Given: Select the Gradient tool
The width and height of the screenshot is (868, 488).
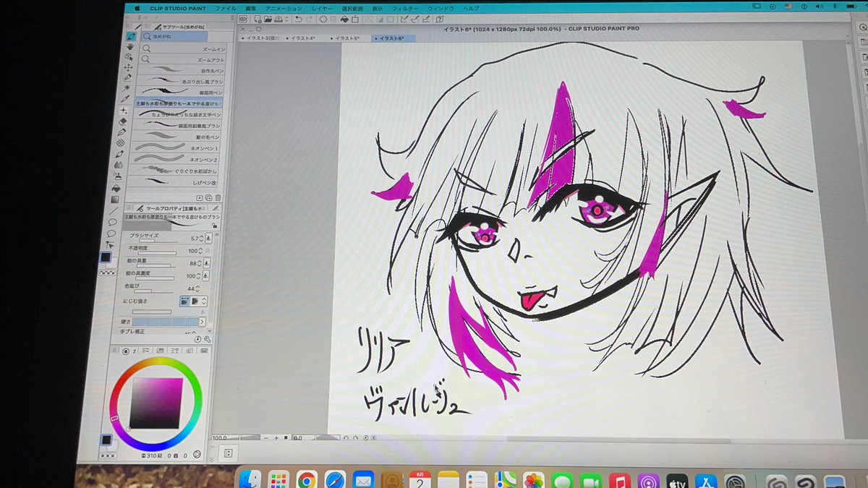Looking at the screenshot, I should coord(116,200).
